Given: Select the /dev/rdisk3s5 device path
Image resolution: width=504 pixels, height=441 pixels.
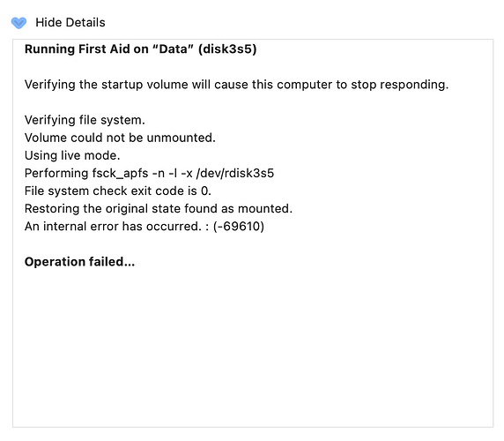Looking at the screenshot, I should 235,173.
